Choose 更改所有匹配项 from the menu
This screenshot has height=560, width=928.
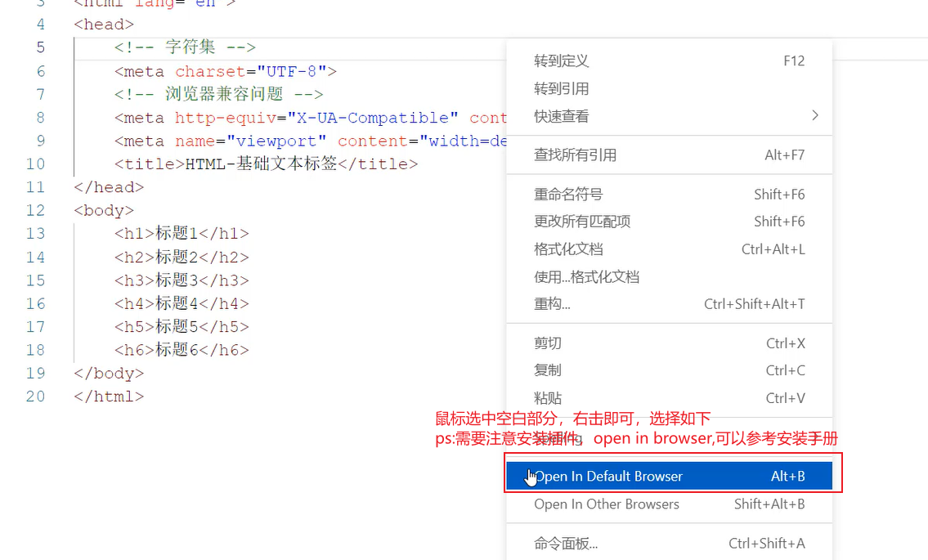(669, 222)
